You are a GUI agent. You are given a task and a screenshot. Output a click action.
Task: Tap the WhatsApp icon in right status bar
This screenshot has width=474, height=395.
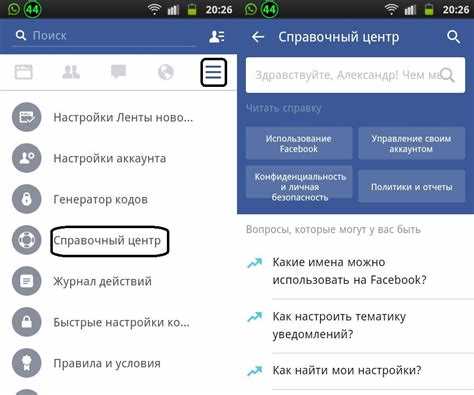click(251, 9)
